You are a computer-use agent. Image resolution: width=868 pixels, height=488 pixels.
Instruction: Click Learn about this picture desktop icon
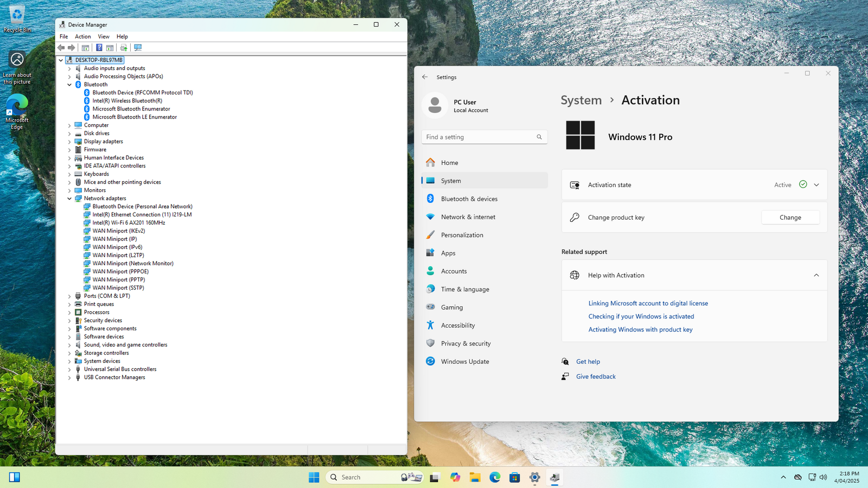click(17, 68)
